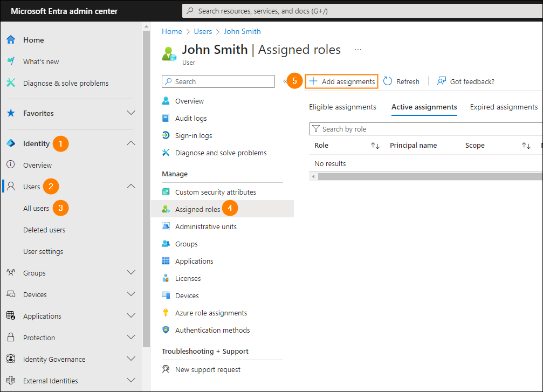543x392 pixels.
Task: Expand the Protection section chevron
Action: [131, 338]
